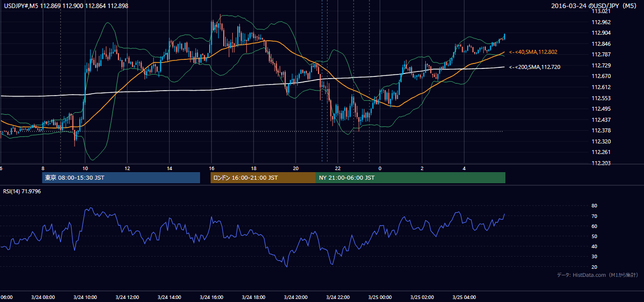The image size is (644, 302).
Task: Click the 3/25 02:00 bottom time label
Action: (x=422, y=297)
